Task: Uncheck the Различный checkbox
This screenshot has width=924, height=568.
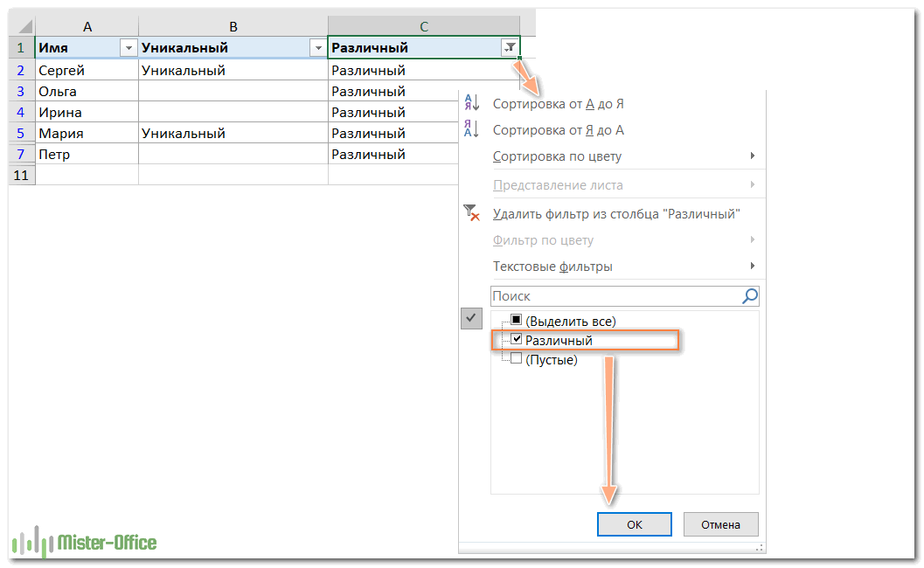Action: (x=517, y=340)
